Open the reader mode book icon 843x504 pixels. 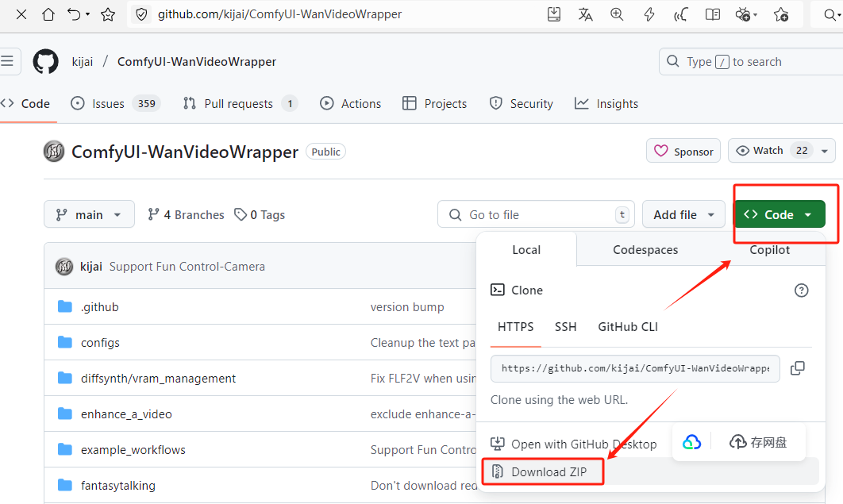[x=713, y=14]
